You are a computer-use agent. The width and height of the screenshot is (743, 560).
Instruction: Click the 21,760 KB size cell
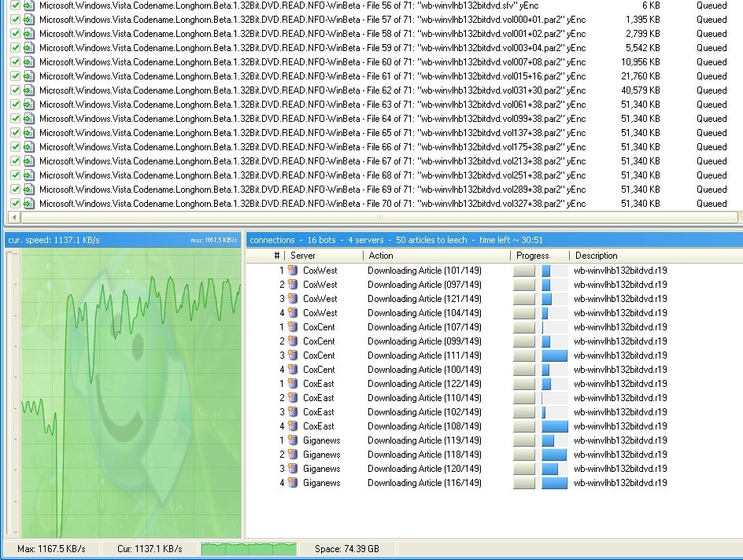641,76
